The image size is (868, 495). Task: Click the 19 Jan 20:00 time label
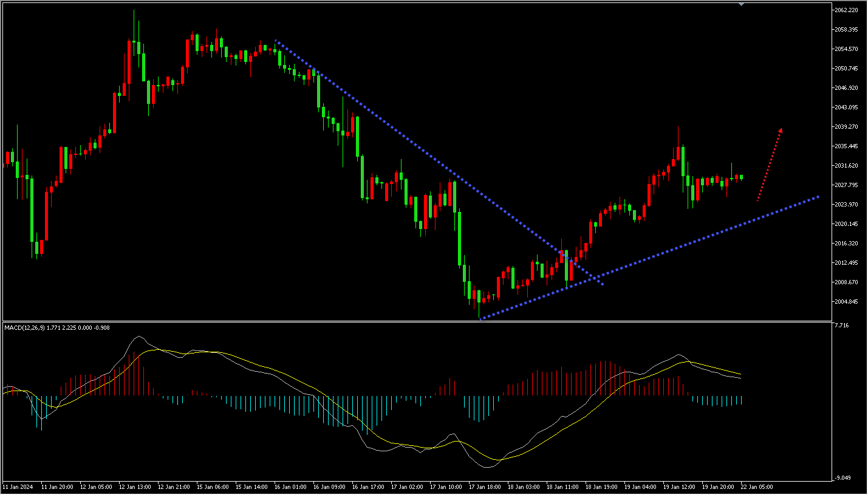tap(718, 487)
